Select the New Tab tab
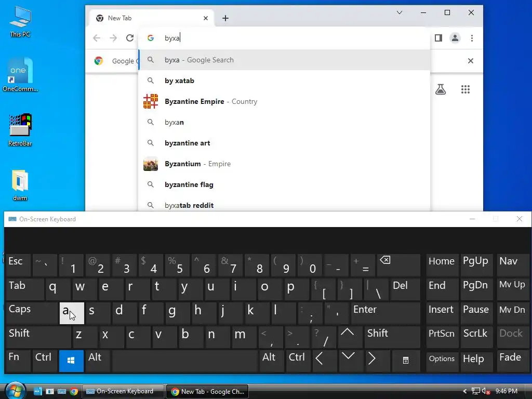Screen dimensions: 532x399 (x=151, y=18)
